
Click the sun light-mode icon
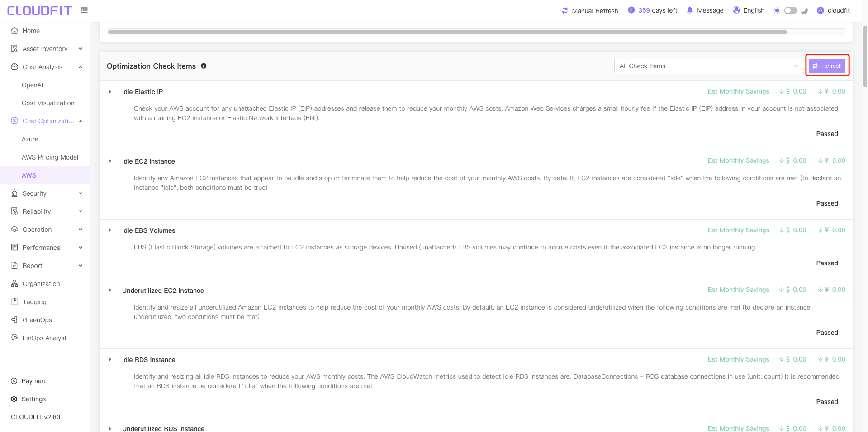point(777,10)
